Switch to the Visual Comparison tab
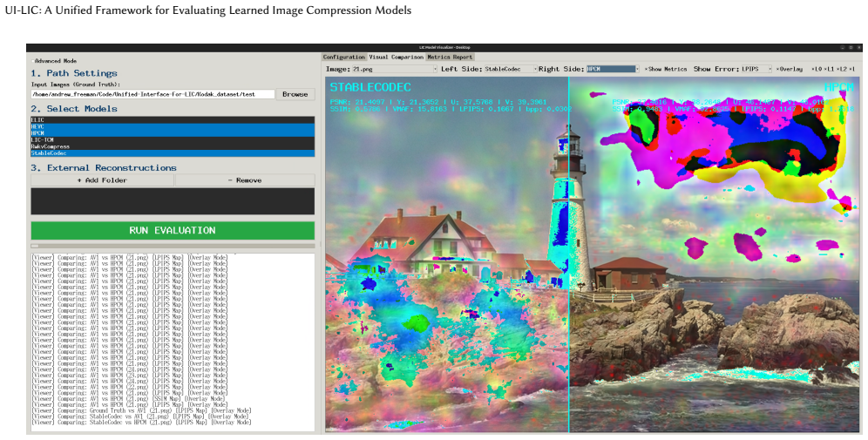This screenshot has height=440, width=868. [x=396, y=57]
